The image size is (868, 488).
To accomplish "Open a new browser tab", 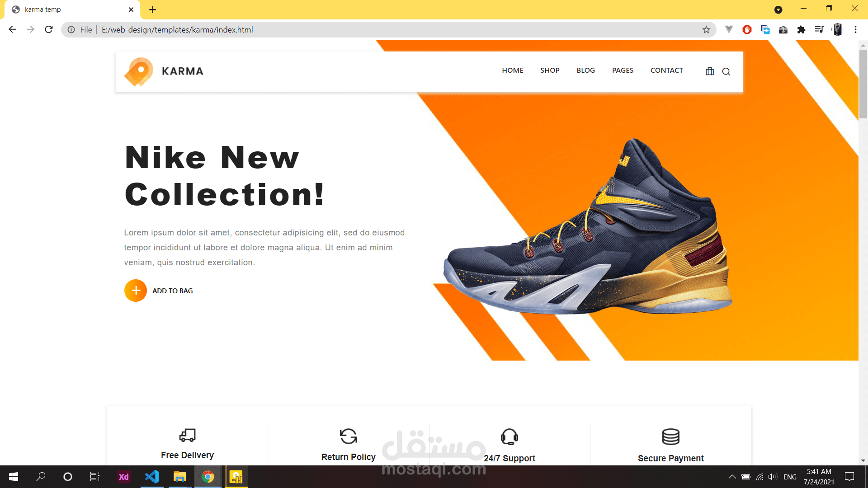I will (x=152, y=9).
